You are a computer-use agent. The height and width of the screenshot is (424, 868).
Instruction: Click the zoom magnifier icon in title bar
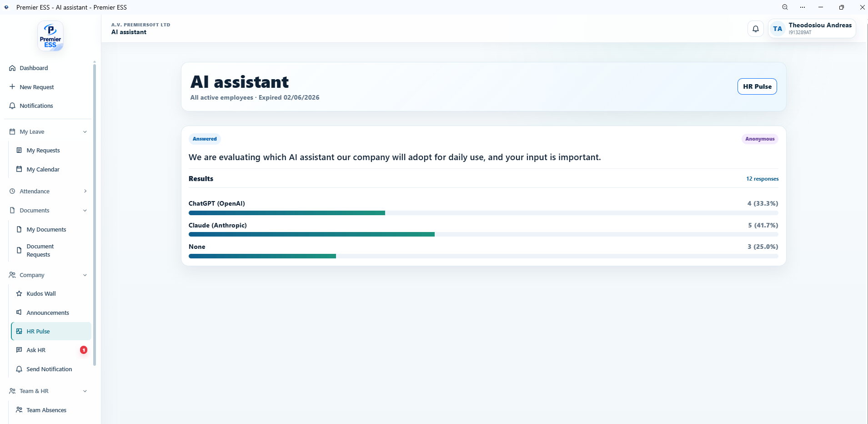click(x=785, y=7)
